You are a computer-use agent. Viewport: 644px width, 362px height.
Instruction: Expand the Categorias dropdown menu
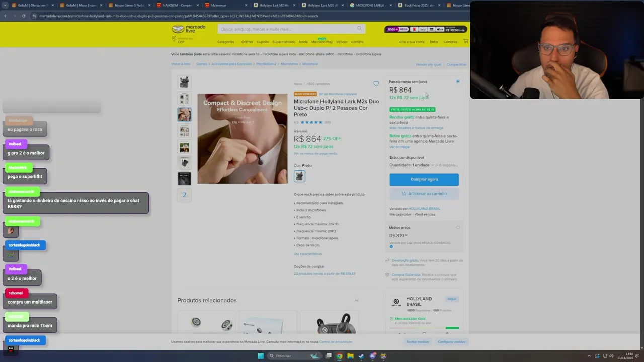tap(227, 42)
